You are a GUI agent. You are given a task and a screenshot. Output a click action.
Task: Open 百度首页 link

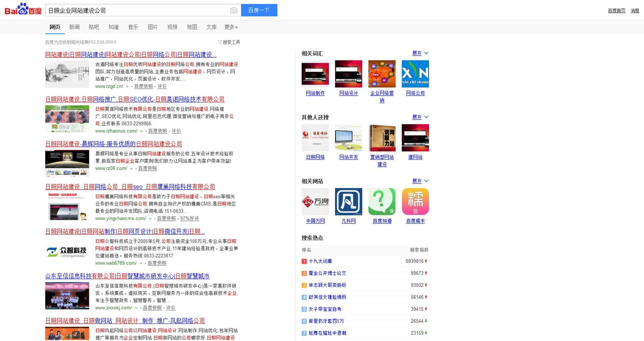(616, 11)
